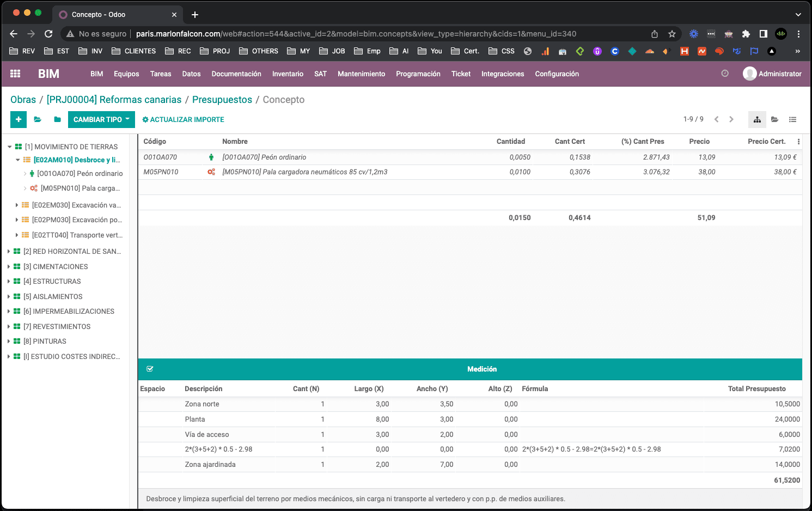This screenshot has width=812, height=511.
Task: Open the CLIENTES bookmarks folder
Action: pyautogui.click(x=134, y=51)
